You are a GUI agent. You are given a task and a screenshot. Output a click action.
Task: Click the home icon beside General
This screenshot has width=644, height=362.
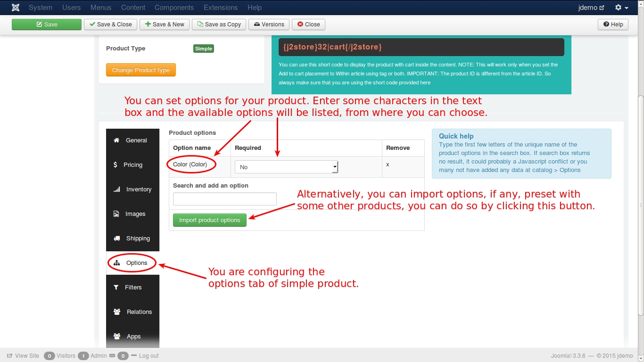116,140
